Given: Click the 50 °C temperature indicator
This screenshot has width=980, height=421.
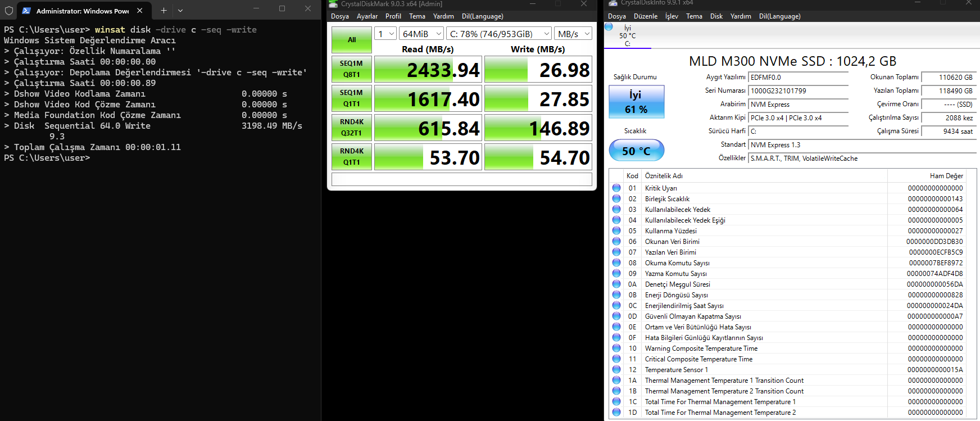Looking at the screenshot, I should click(x=637, y=151).
